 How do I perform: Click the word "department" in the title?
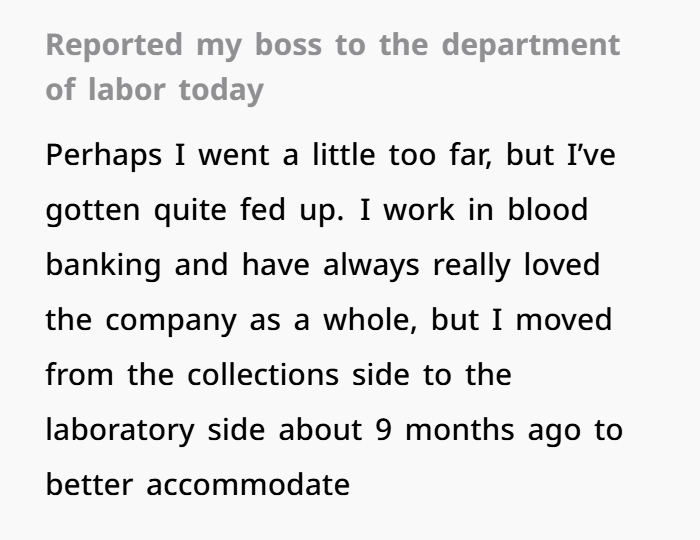[x=531, y=45]
